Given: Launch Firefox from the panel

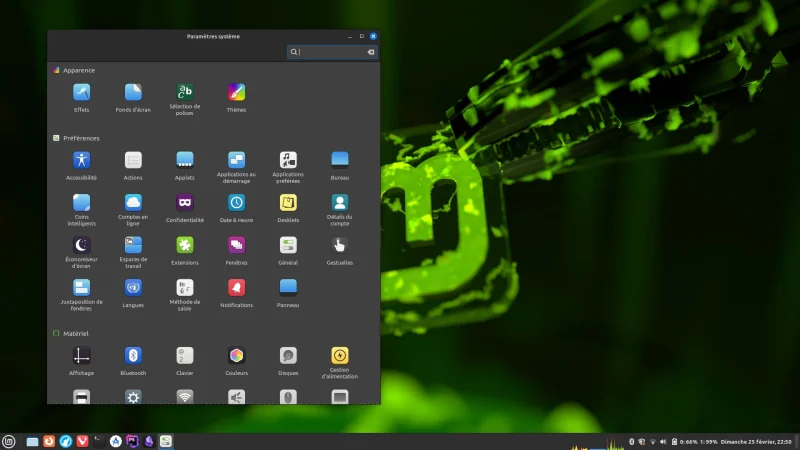Looking at the screenshot, I should click(x=48, y=441).
